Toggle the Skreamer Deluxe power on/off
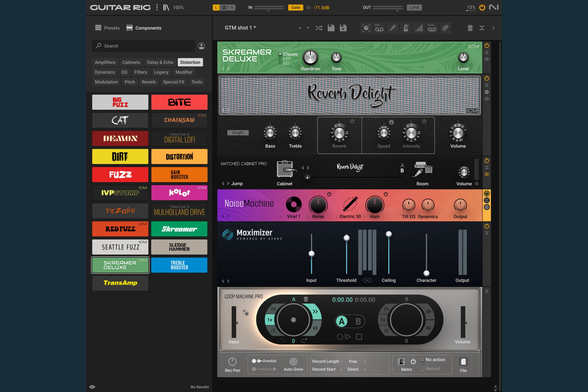588x392 pixels. pyautogui.click(x=487, y=45)
